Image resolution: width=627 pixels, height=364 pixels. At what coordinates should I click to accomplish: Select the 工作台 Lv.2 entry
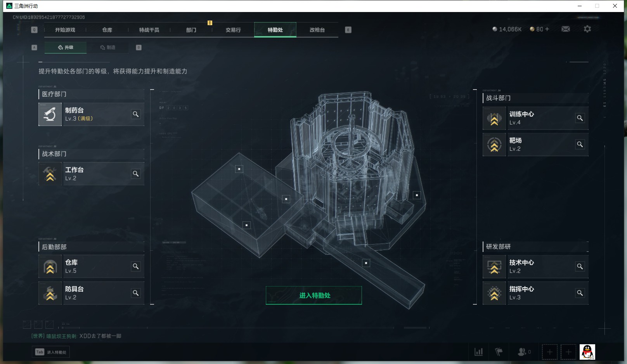(91, 174)
